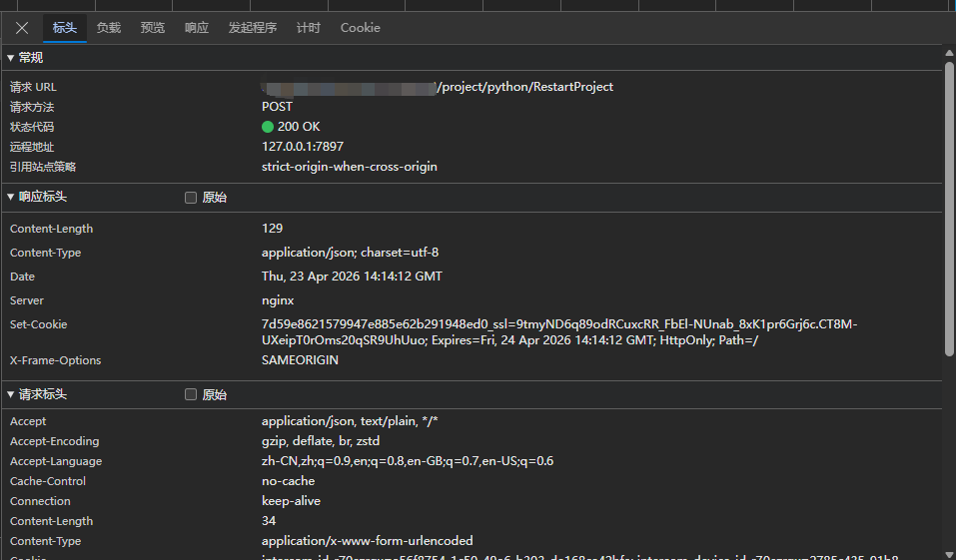Screen dimensions: 956x560
Task: Click the request URL path value
Action: pos(524,87)
